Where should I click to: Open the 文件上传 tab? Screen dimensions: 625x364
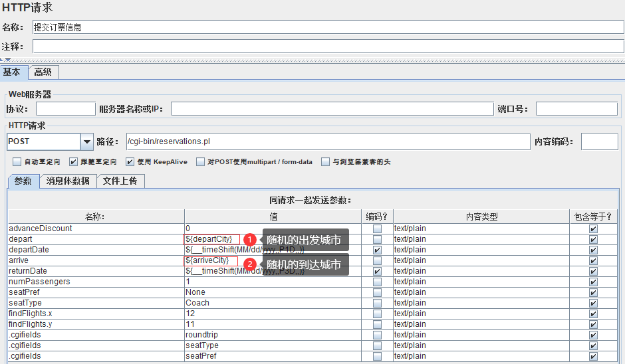pos(120,181)
